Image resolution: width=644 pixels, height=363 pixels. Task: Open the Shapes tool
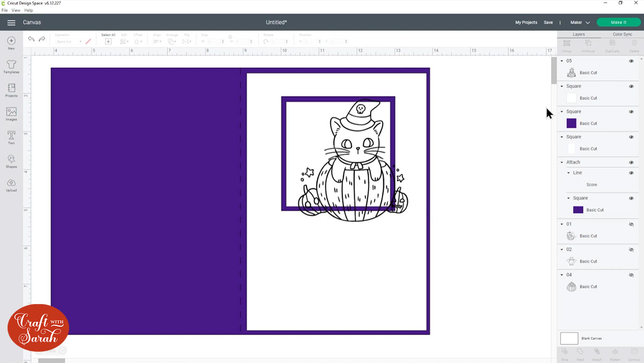point(11,161)
